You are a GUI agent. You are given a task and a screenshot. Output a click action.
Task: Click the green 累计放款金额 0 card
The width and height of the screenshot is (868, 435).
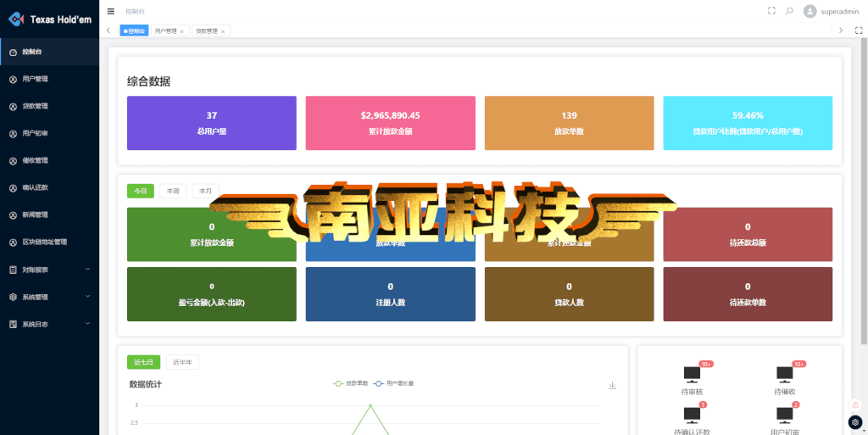[x=211, y=234]
